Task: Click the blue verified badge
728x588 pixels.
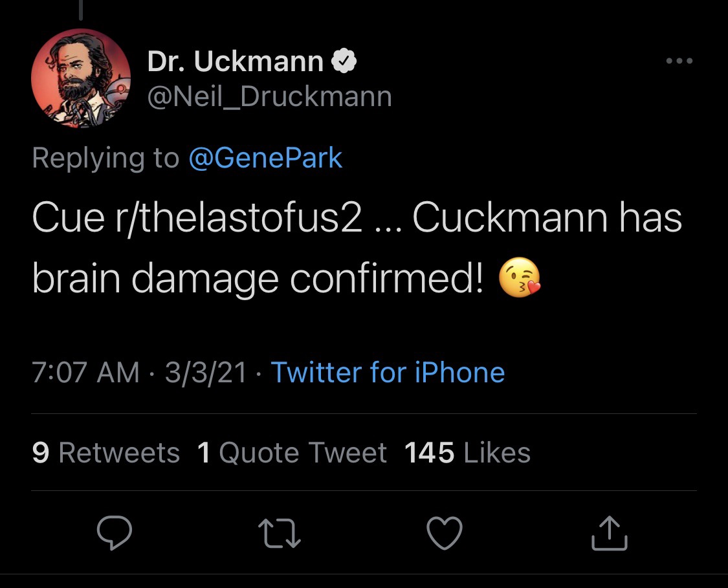Action: [x=344, y=62]
